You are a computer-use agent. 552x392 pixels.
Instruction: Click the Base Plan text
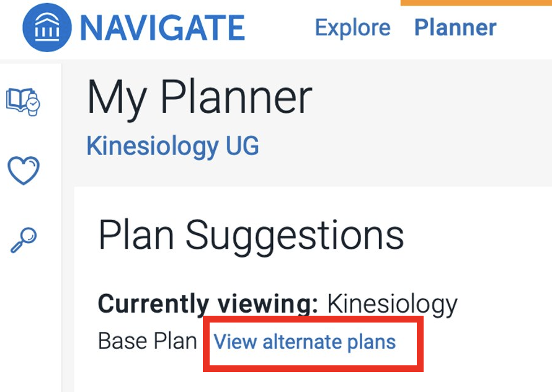[x=148, y=342]
